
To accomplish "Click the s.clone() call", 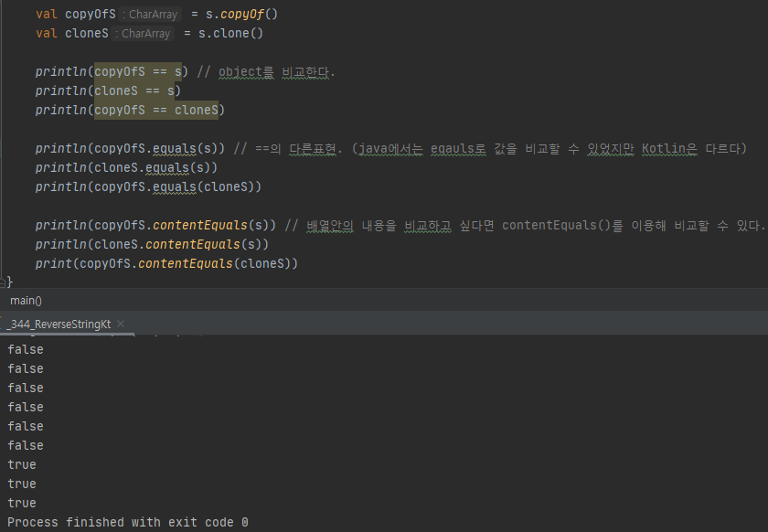I will (230, 33).
